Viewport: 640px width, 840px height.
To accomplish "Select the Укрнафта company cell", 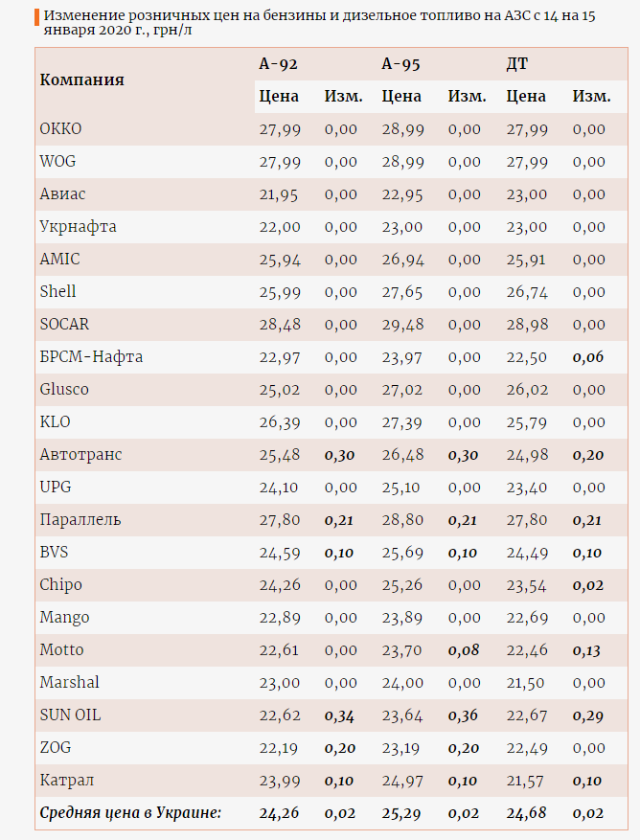I will (x=79, y=227).
